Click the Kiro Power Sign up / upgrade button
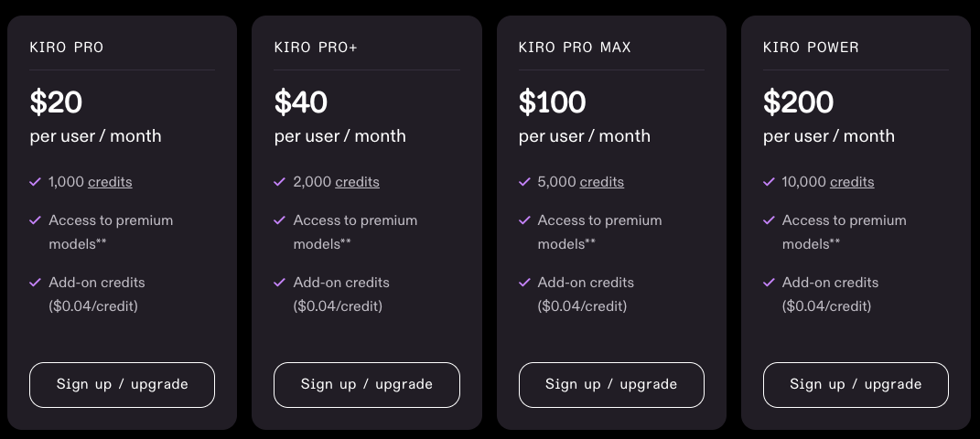The height and width of the screenshot is (439, 980). 856,385
